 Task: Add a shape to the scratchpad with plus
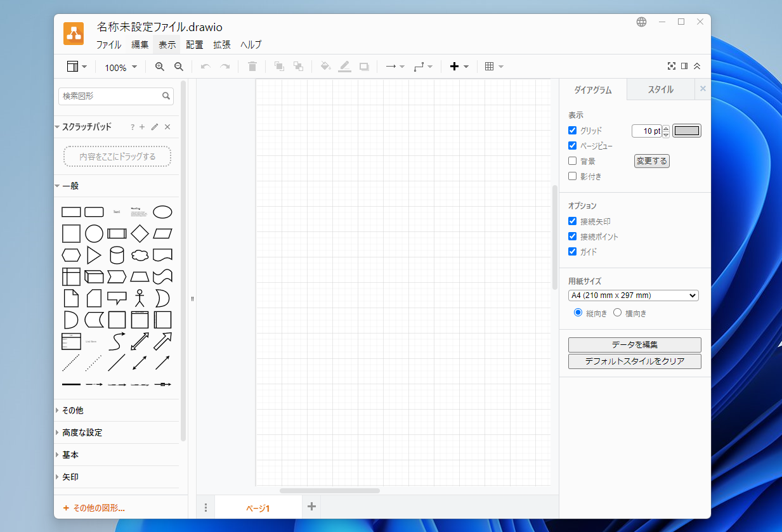click(x=143, y=127)
